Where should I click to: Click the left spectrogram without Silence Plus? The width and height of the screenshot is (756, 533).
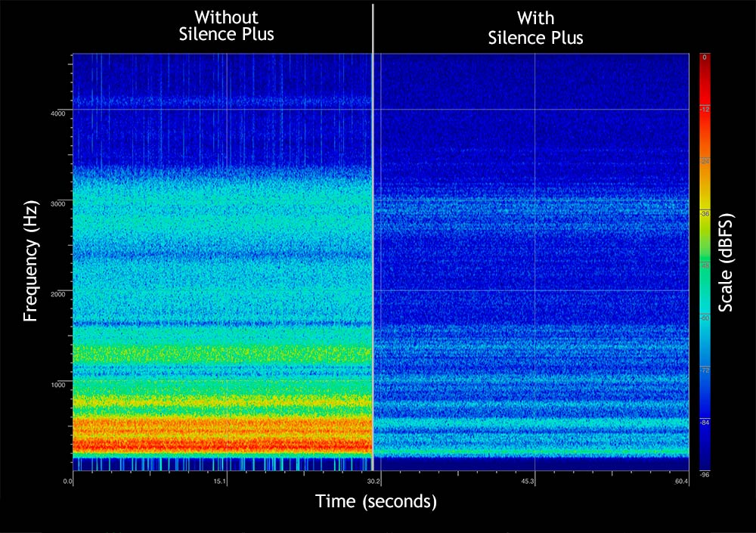tap(222, 262)
